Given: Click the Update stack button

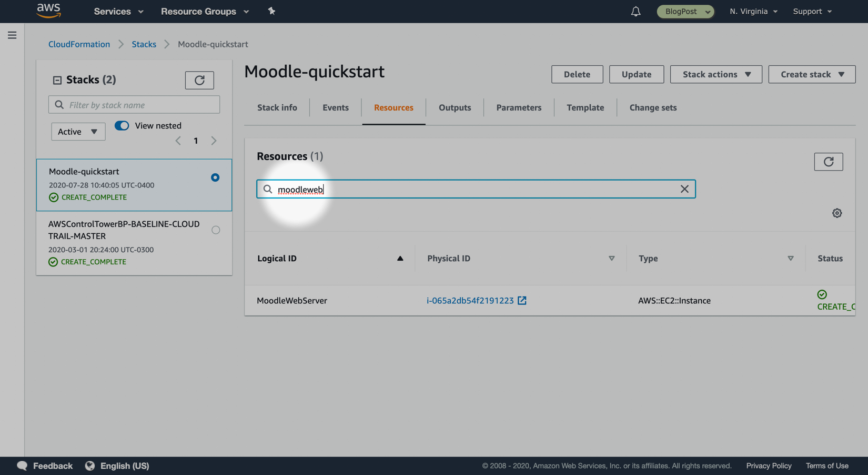Looking at the screenshot, I should click(x=637, y=74).
